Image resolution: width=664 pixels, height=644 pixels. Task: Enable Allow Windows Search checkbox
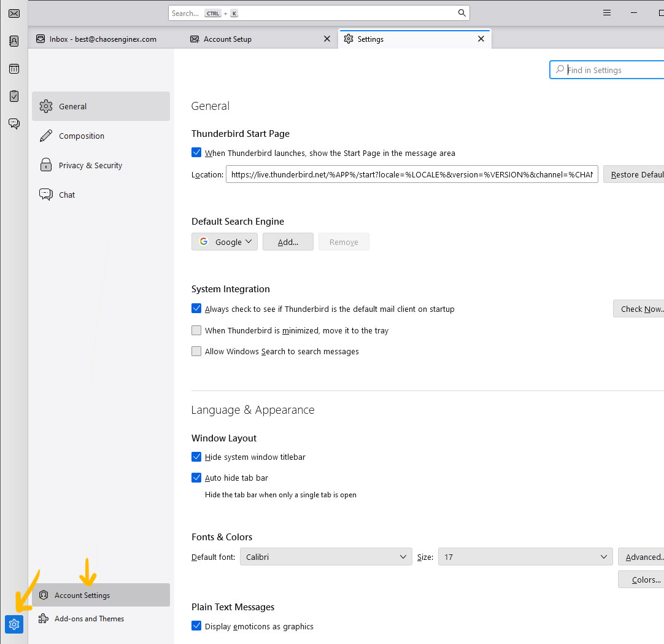point(196,351)
